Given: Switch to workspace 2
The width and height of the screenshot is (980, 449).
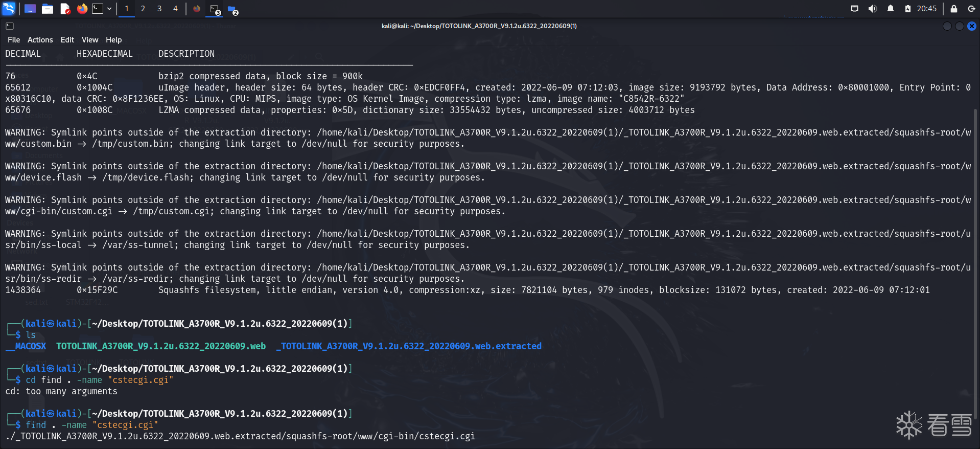Looking at the screenshot, I should (x=143, y=9).
